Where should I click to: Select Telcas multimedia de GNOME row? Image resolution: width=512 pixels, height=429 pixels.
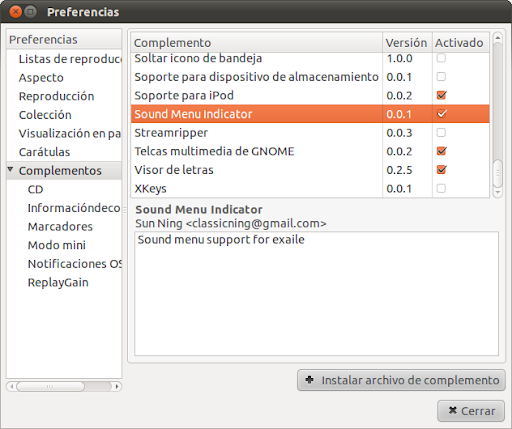pyautogui.click(x=310, y=151)
